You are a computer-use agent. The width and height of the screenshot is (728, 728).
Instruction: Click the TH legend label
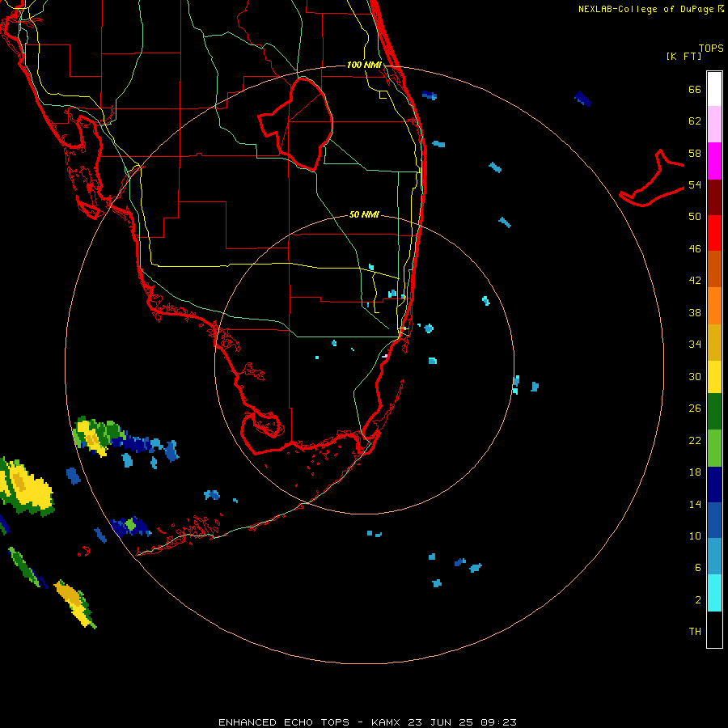click(695, 632)
